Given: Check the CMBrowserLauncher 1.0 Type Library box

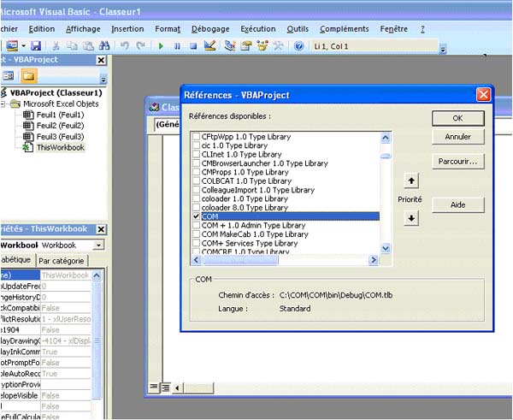Looking at the screenshot, I should click(196, 163).
